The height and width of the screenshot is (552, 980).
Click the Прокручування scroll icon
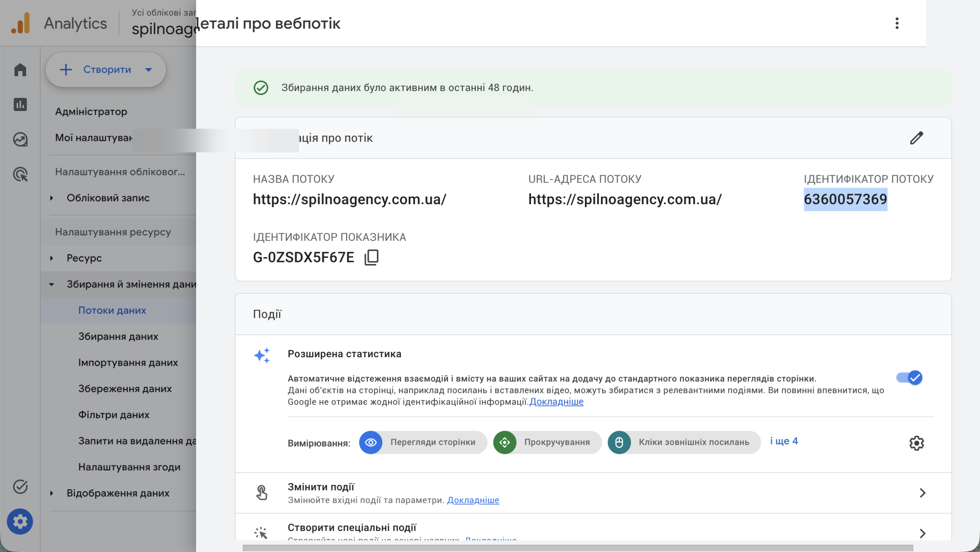click(x=505, y=442)
